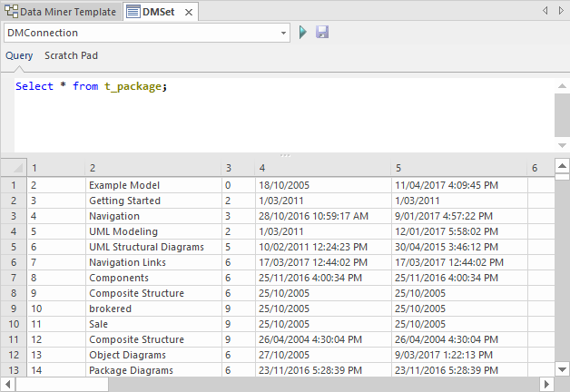Screen dimensions: 570x392
Task: Run the query with the play icon
Action: point(303,33)
